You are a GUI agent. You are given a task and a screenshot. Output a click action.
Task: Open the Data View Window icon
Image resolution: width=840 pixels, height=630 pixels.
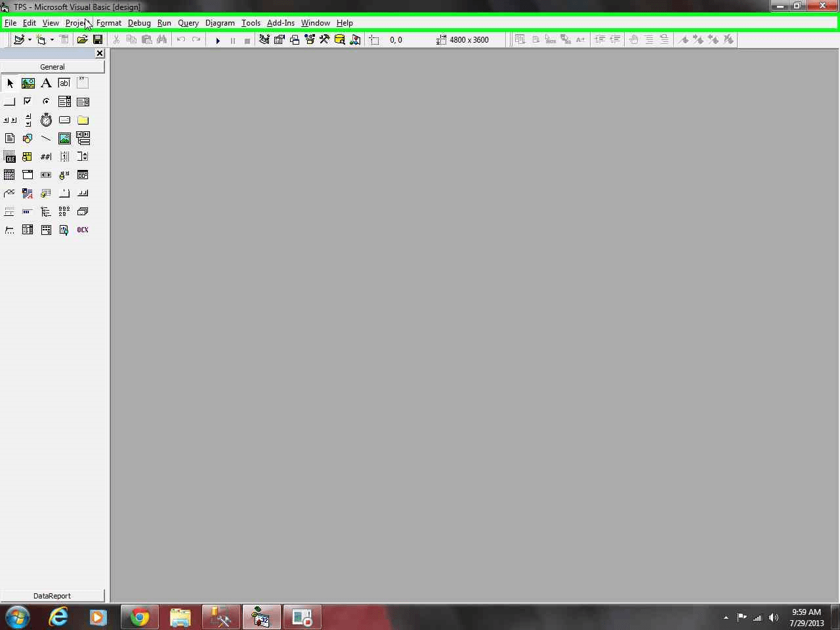[340, 40]
